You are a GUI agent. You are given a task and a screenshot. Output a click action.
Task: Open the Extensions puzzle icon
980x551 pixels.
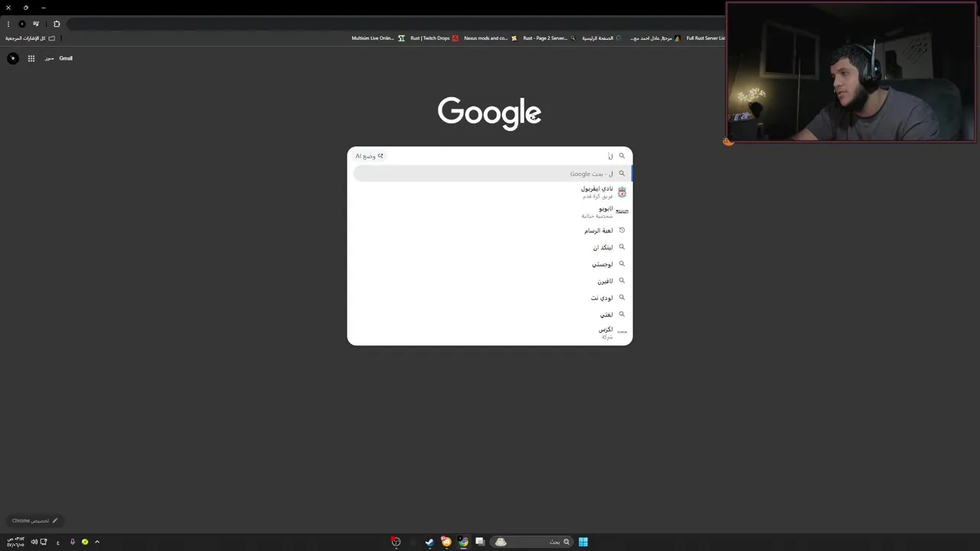57,24
